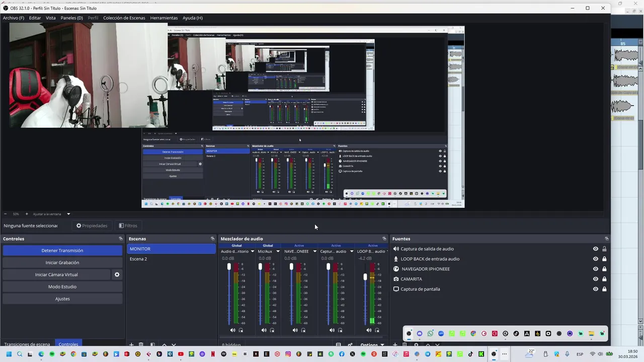Open WhatsApp from taskbar overflow popup
Image resolution: width=644 pixels, height=362 pixels.
(x=430, y=333)
